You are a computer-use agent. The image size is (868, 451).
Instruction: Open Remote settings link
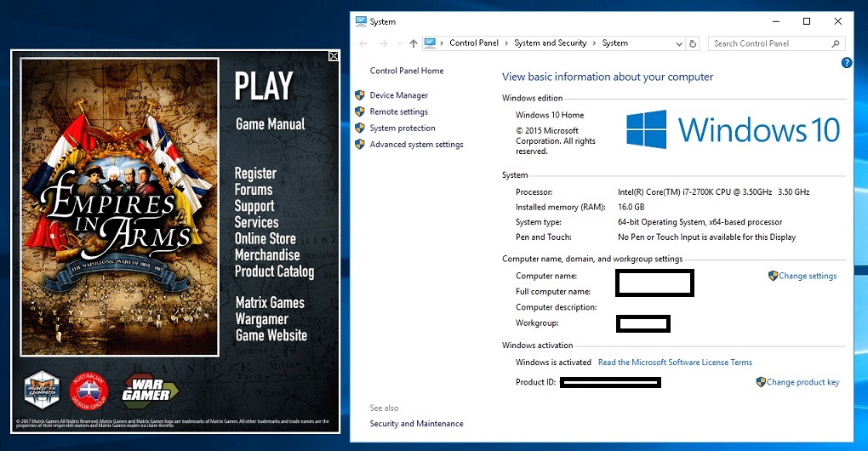click(x=398, y=111)
